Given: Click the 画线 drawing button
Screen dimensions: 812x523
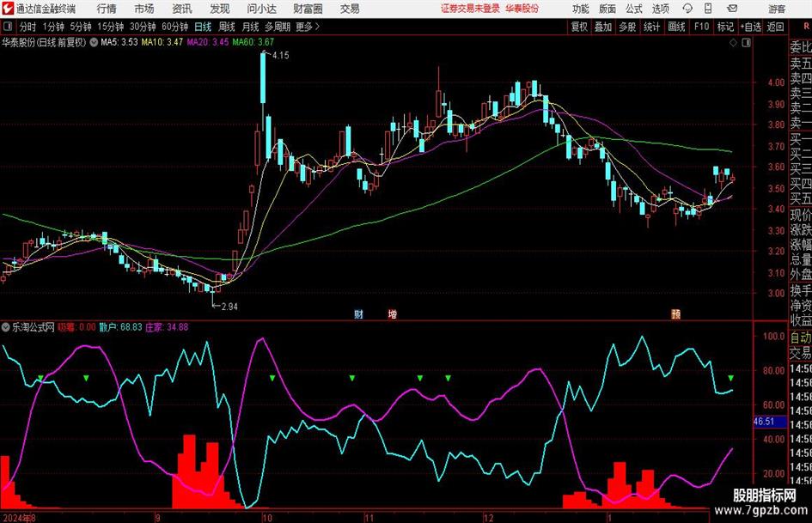Looking at the screenshot, I should [x=676, y=27].
